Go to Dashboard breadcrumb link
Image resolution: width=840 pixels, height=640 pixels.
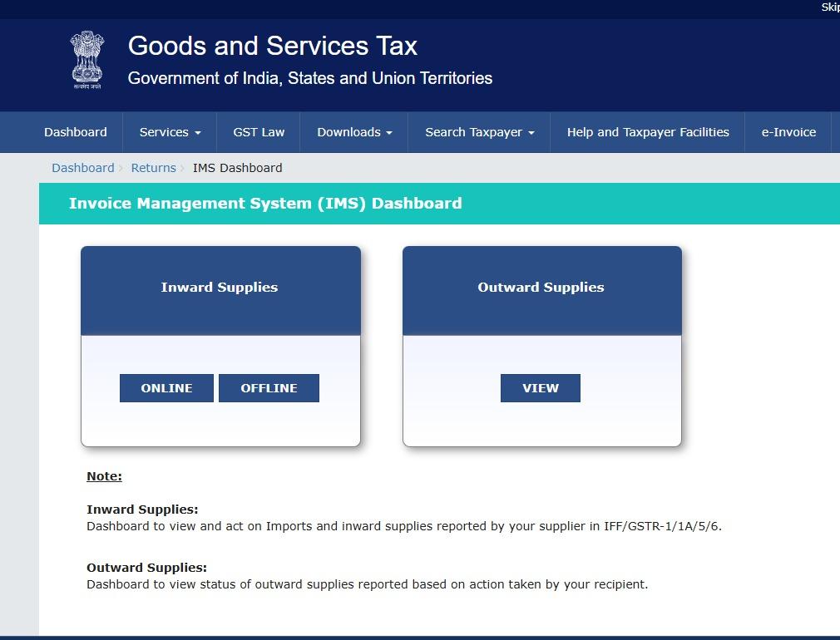pyautogui.click(x=83, y=168)
